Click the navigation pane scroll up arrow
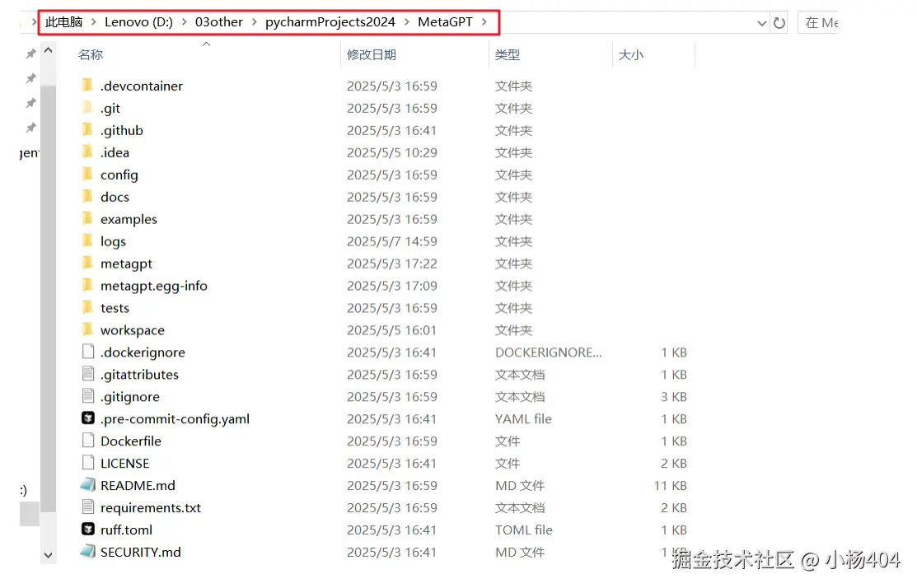Viewport: 917px width, 588px height. (49, 51)
